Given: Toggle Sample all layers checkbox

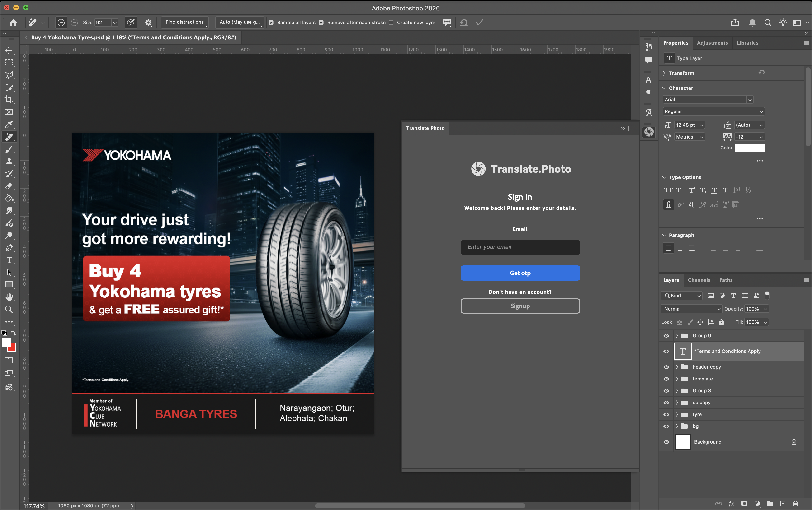Looking at the screenshot, I should (x=271, y=23).
